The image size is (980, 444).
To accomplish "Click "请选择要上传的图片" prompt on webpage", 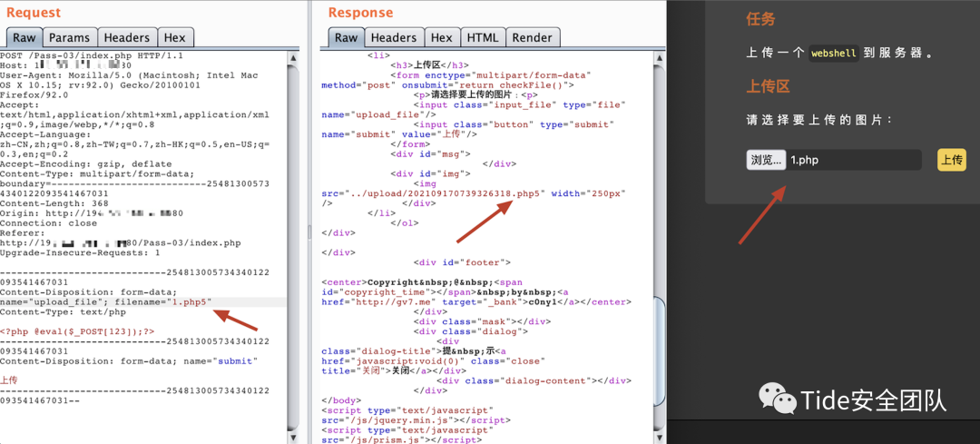I will 819,120.
